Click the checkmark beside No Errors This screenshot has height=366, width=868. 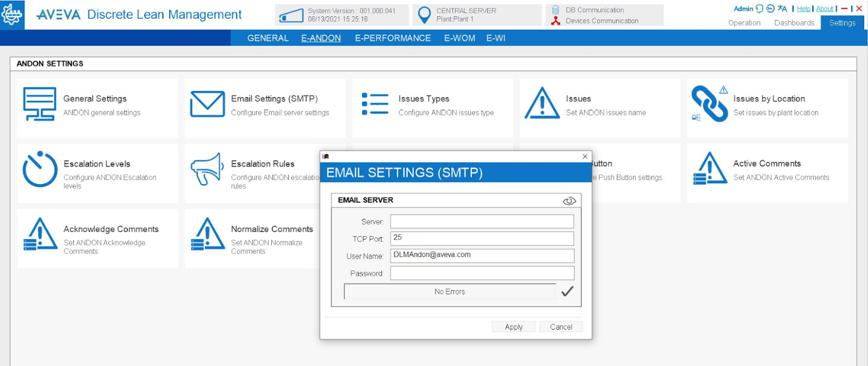point(567,292)
